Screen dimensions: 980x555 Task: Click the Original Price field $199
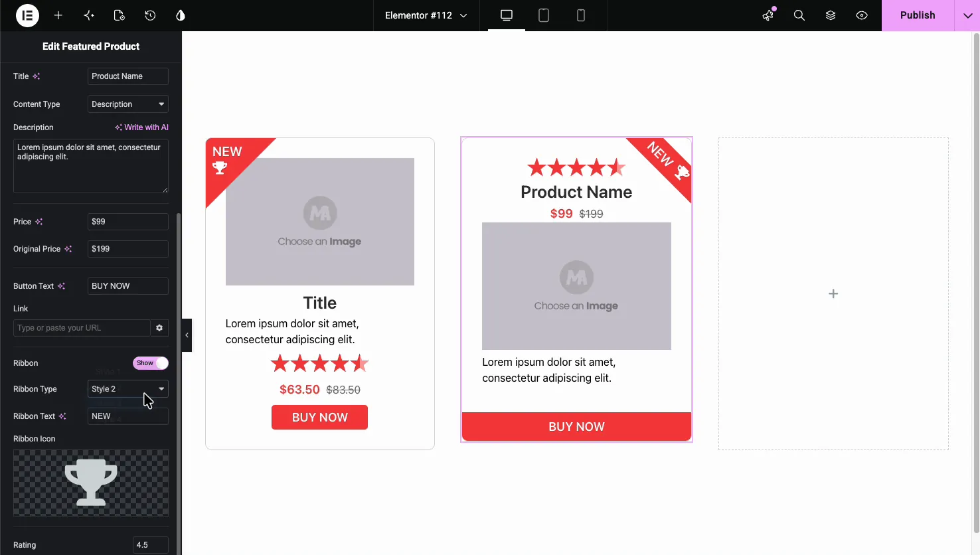click(128, 249)
